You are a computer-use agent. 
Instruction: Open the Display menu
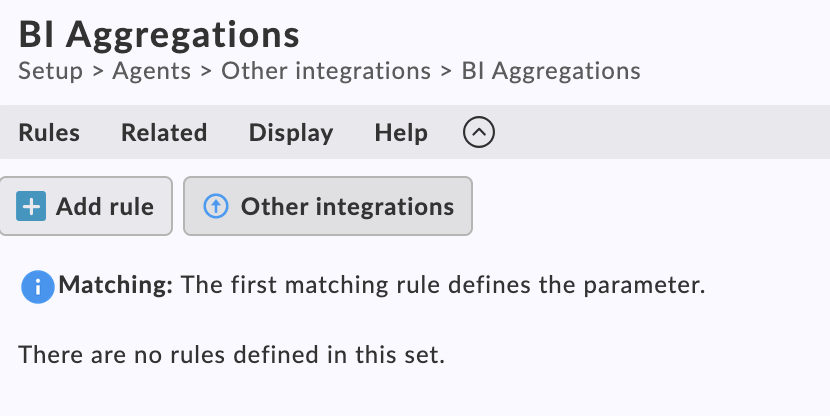(x=291, y=133)
